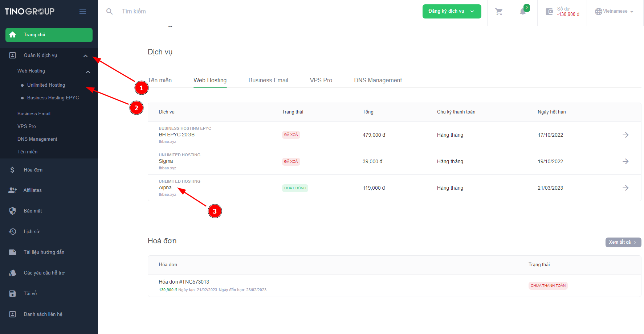The height and width of the screenshot is (334, 644).
Task: Click the CHƯA THANH TOÁN status badge
Action: [548, 286]
